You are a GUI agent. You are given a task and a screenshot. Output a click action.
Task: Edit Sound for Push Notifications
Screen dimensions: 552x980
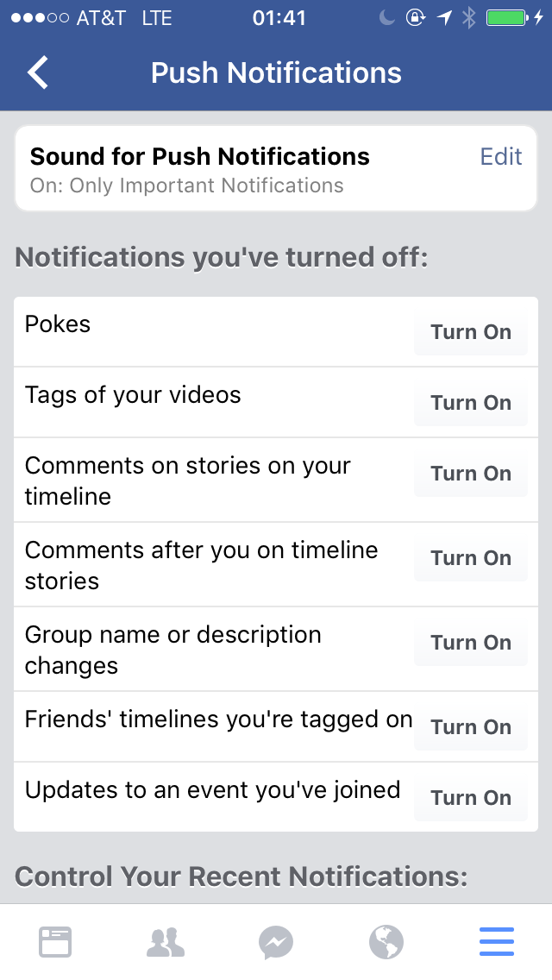[x=501, y=156]
